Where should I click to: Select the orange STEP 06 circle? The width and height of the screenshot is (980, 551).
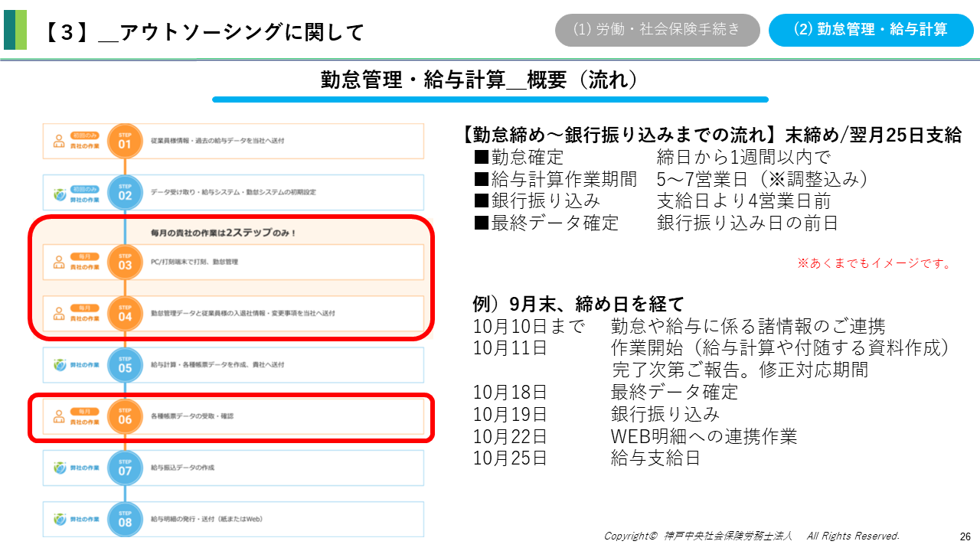point(125,416)
